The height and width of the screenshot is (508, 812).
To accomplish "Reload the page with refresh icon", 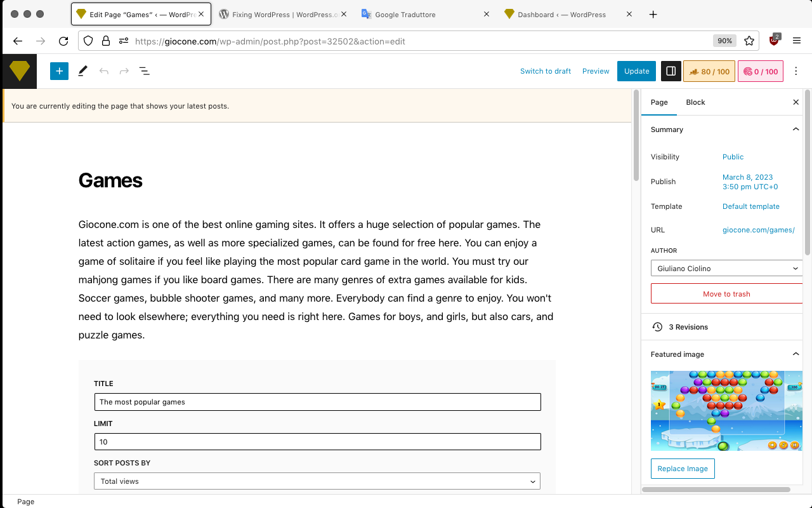I will click(x=63, y=41).
